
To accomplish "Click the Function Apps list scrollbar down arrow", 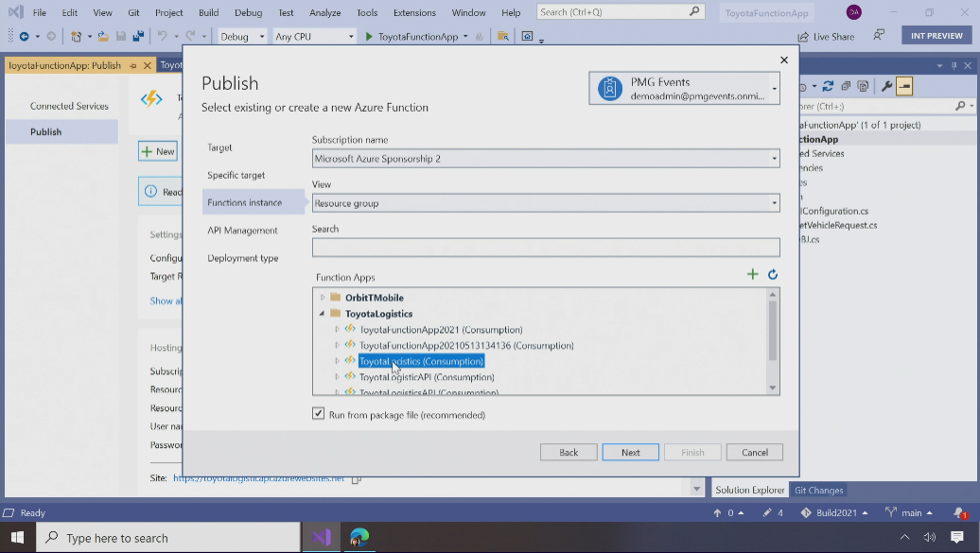I will click(x=772, y=388).
